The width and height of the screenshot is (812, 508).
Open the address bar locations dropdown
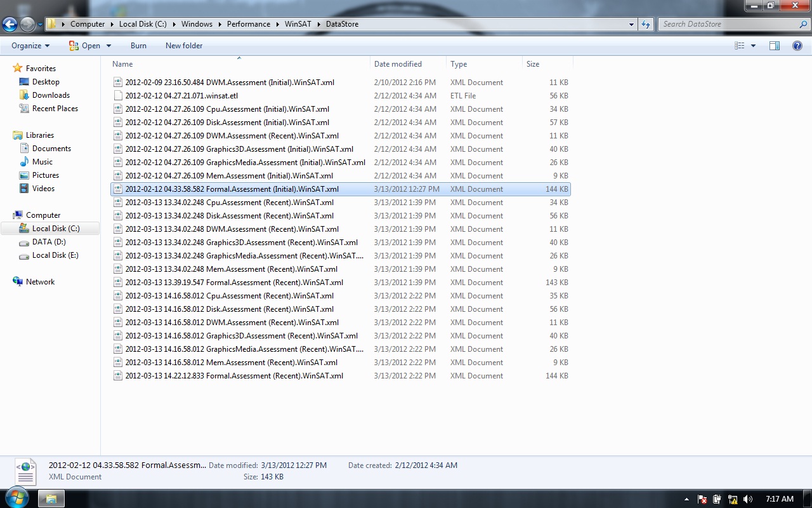click(630, 23)
